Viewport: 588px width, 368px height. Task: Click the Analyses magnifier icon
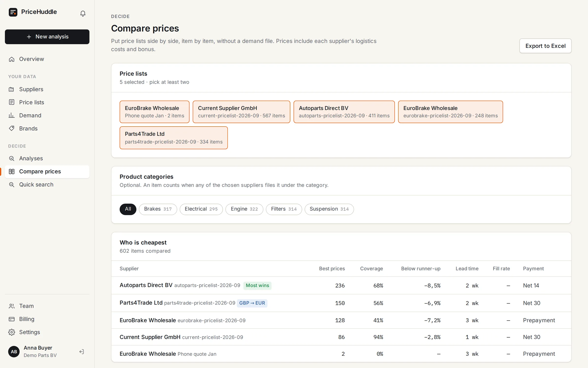tap(12, 158)
